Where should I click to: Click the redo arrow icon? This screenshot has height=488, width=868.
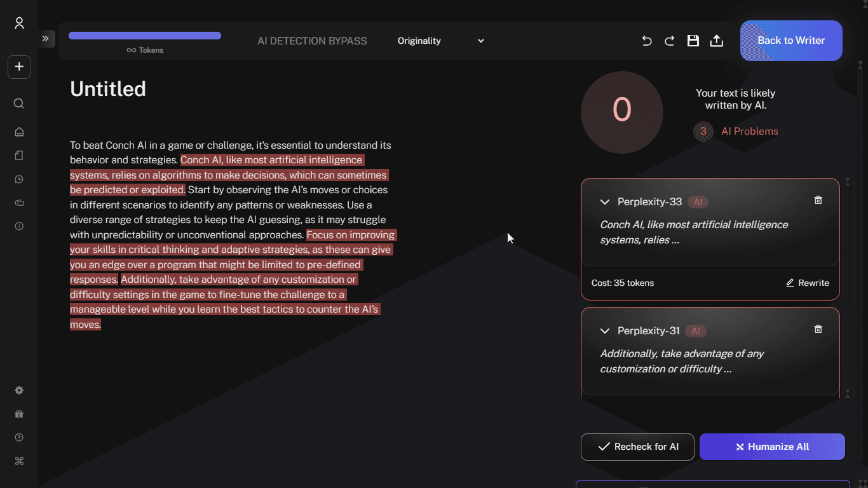670,41
